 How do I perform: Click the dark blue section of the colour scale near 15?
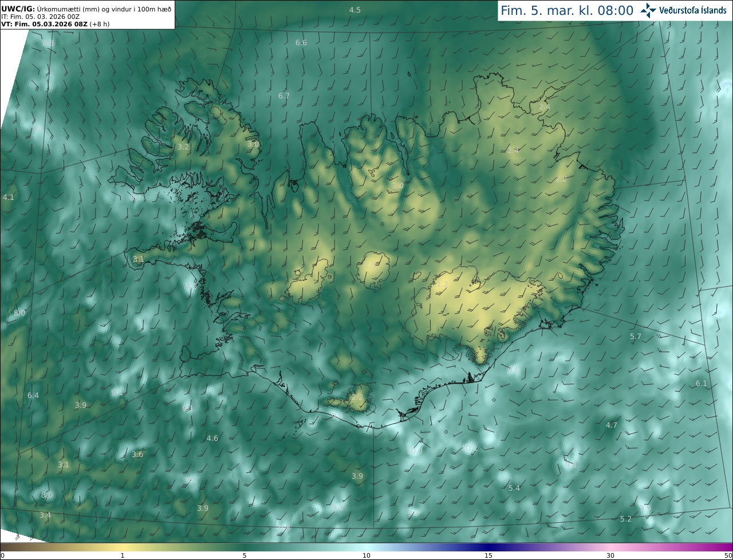click(488, 547)
